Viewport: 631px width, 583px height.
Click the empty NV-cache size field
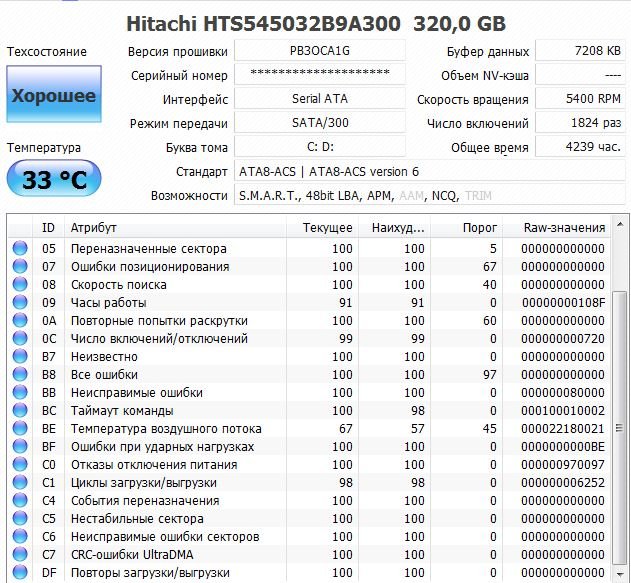click(x=580, y=75)
